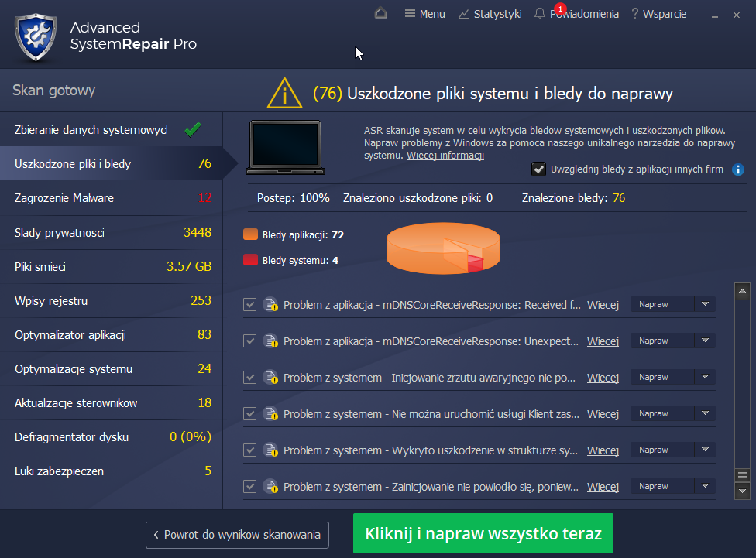
Task: Open Defragmentator dysku category
Action: tap(112, 437)
